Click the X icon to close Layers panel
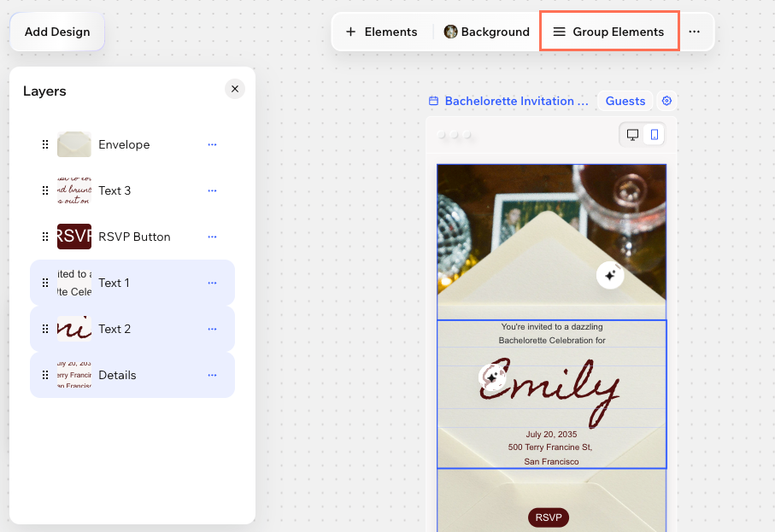The width and height of the screenshot is (775, 532). pos(234,89)
